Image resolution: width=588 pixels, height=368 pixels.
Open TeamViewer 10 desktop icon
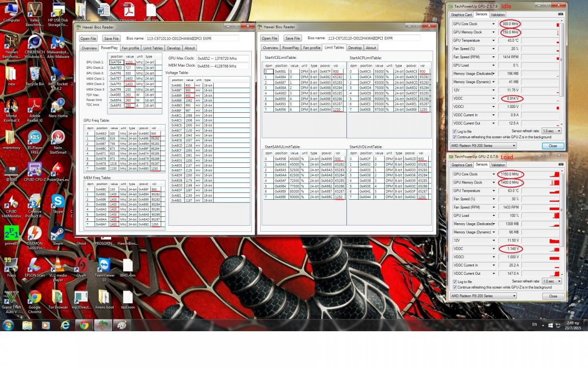tap(104, 270)
